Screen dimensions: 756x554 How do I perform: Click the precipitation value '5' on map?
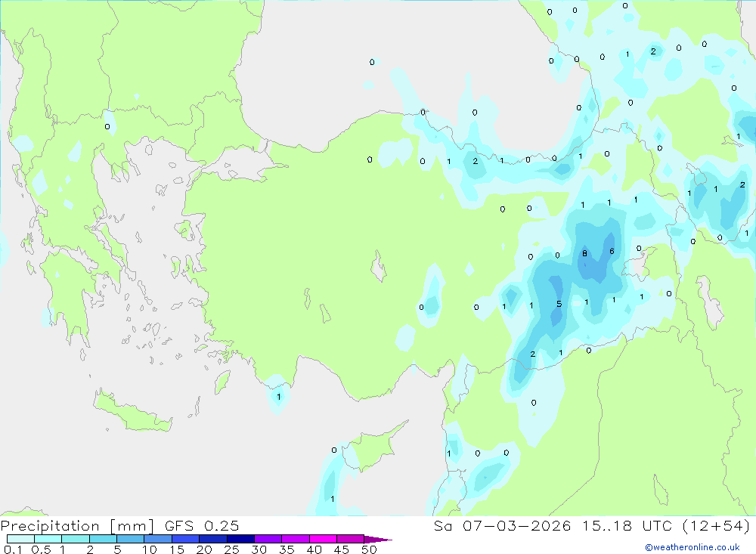point(559,304)
